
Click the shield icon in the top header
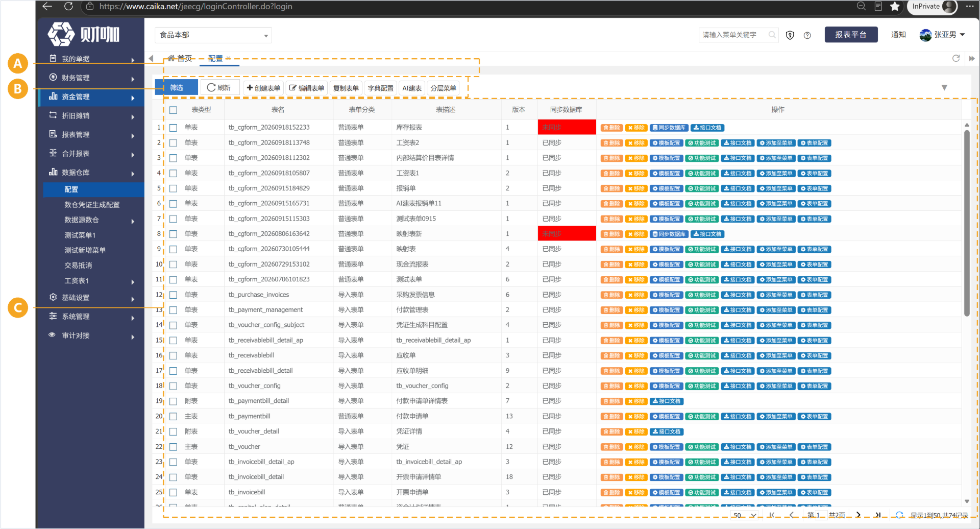pos(790,35)
